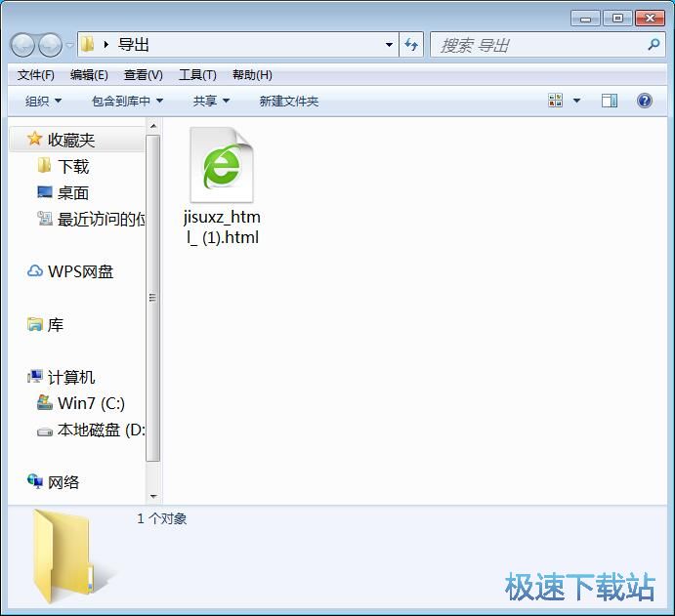Toggle the preview pane button
This screenshot has width=675, height=616.
coord(610,101)
